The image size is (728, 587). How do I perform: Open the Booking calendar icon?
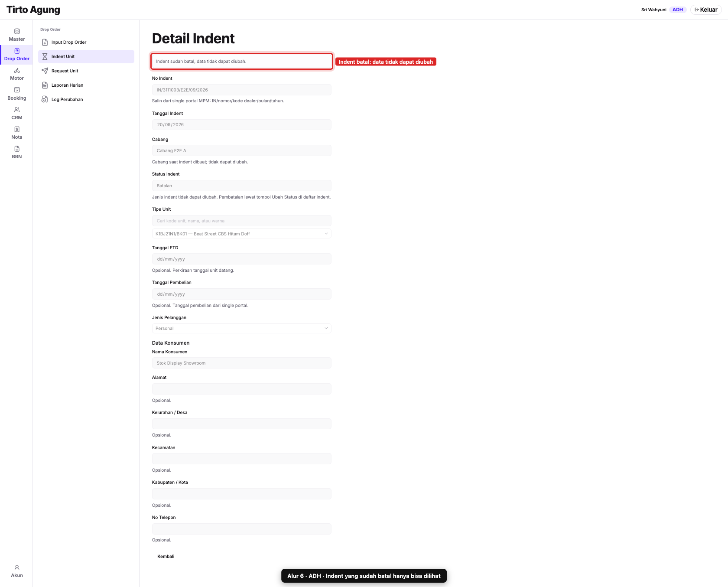[x=17, y=90]
